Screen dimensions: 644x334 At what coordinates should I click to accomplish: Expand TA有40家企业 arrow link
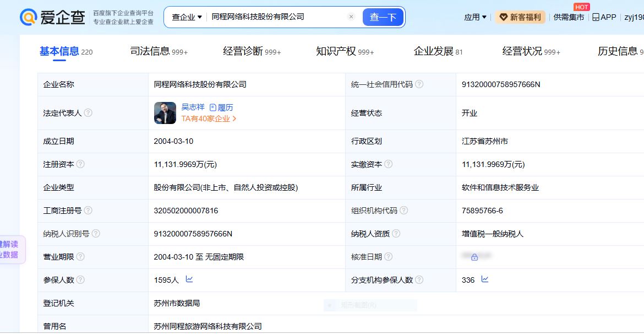click(x=209, y=118)
